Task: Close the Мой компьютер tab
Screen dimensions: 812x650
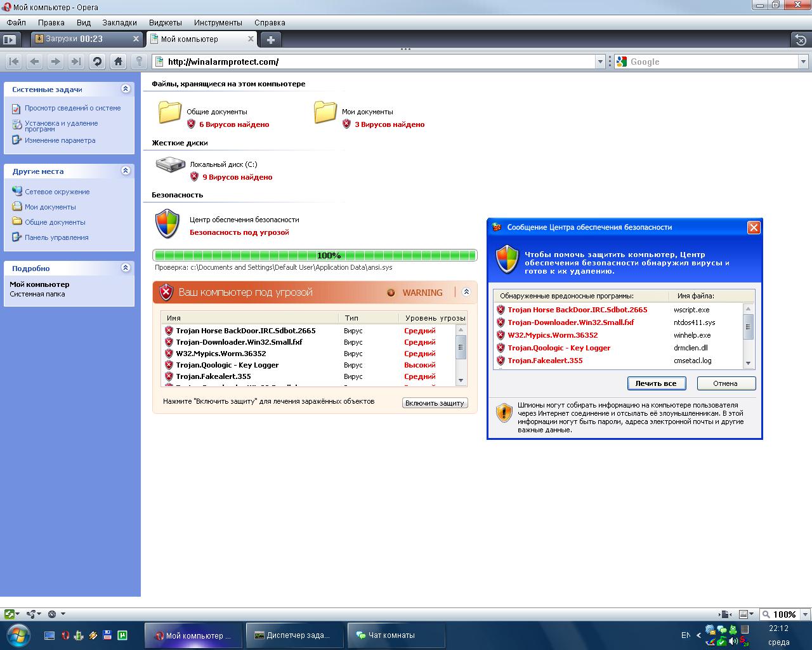Action: point(251,39)
